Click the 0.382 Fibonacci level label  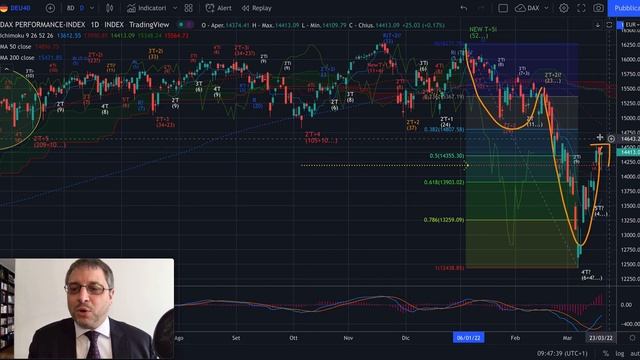(444, 129)
